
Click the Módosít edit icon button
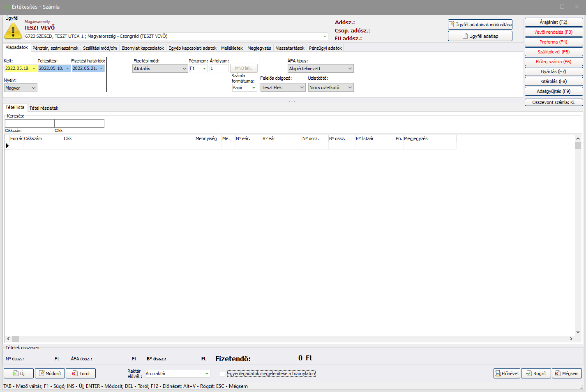click(50, 374)
